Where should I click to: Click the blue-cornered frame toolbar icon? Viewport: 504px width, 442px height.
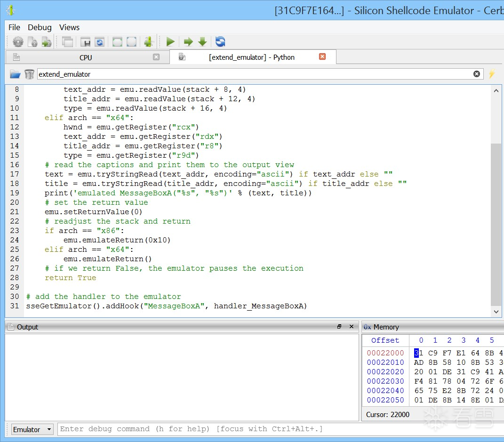[131, 42]
